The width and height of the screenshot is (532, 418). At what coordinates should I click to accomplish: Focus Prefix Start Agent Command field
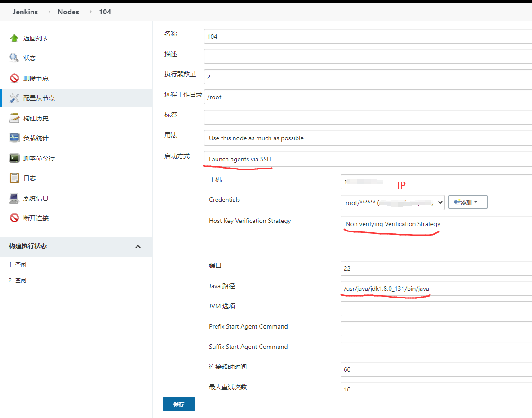click(436, 329)
